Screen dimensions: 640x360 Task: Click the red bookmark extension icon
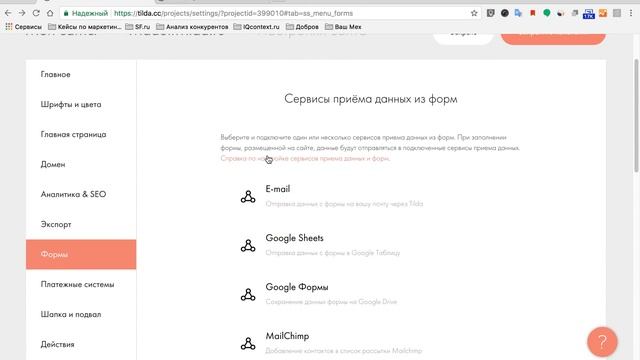(x=533, y=13)
